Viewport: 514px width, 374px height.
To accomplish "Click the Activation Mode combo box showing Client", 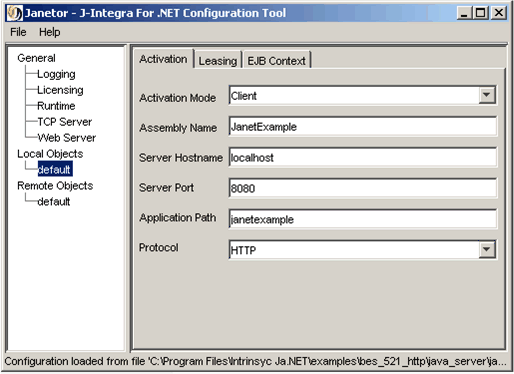I will [x=362, y=96].
